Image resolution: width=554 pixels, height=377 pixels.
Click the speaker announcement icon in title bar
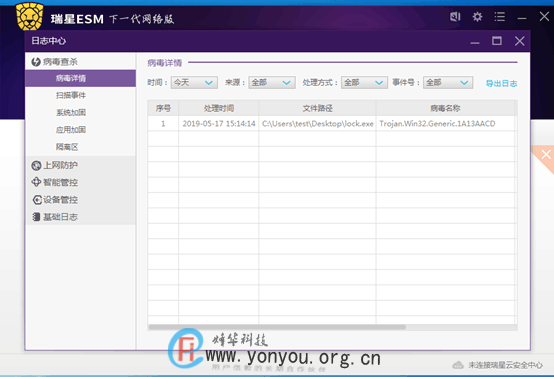click(x=455, y=17)
